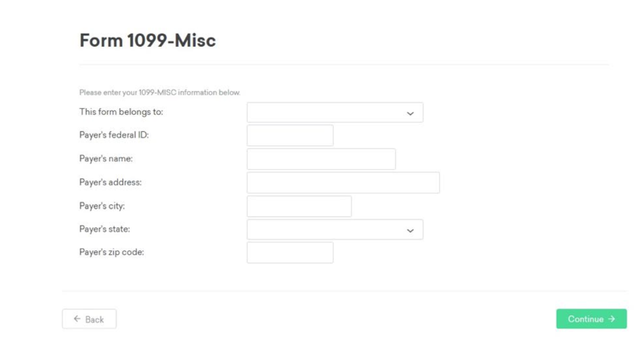Click the "Payer's name:" label text

[106, 158]
